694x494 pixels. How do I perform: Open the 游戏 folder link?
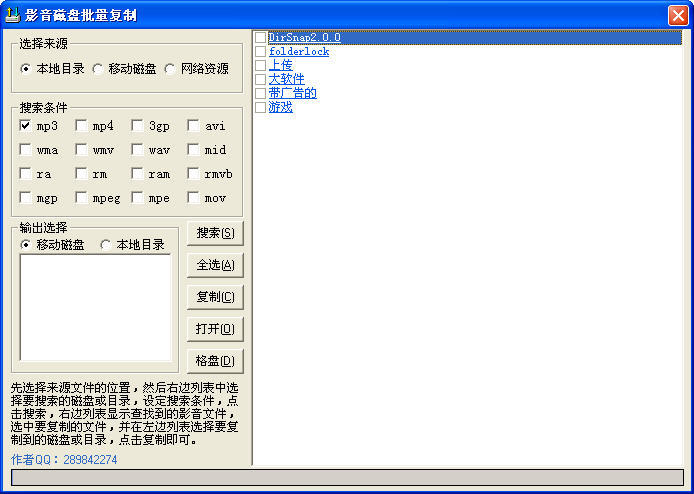pos(281,108)
